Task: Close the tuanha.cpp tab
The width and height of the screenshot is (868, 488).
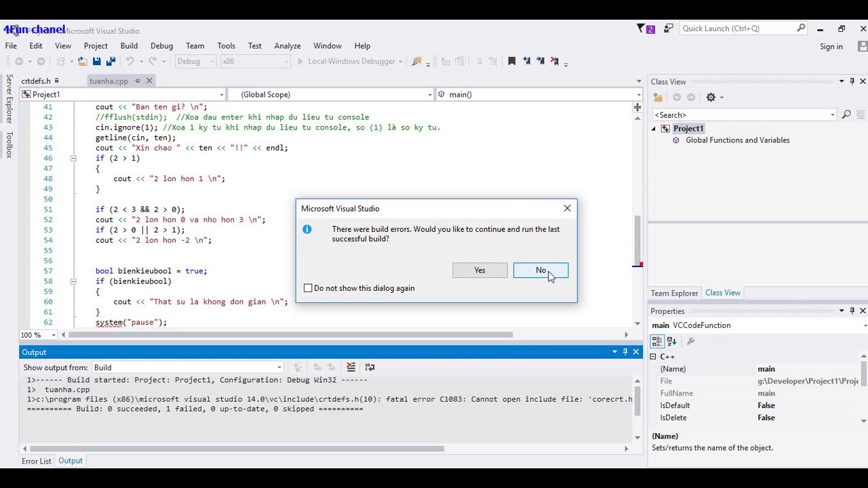Action: (149, 81)
